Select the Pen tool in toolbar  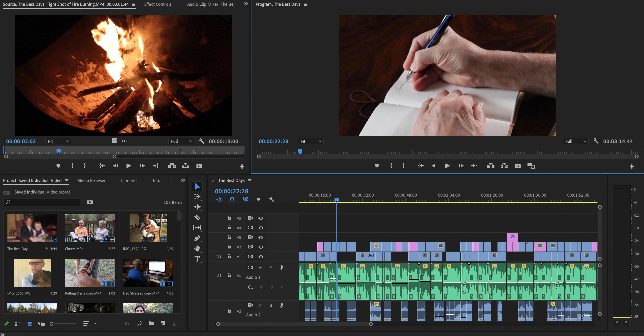pyautogui.click(x=197, y=238)
